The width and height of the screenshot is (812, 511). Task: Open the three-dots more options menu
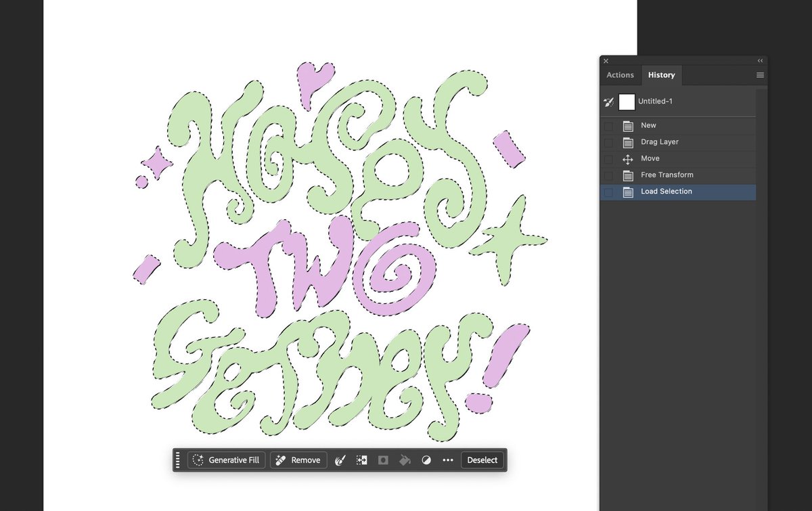pyautogui.click(x=447, y=460)
